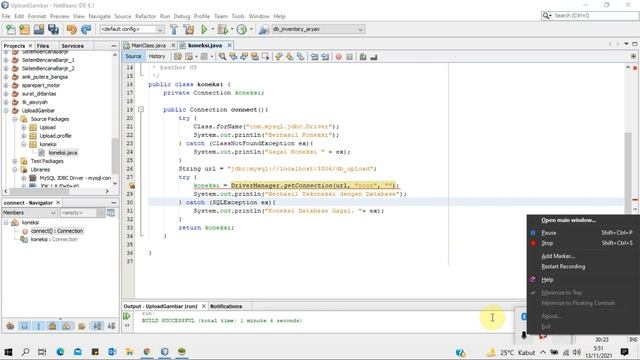Toggle Fully Qualified Names in Navigator
Screen dimensions: 640x360
[x=82, y=326]
